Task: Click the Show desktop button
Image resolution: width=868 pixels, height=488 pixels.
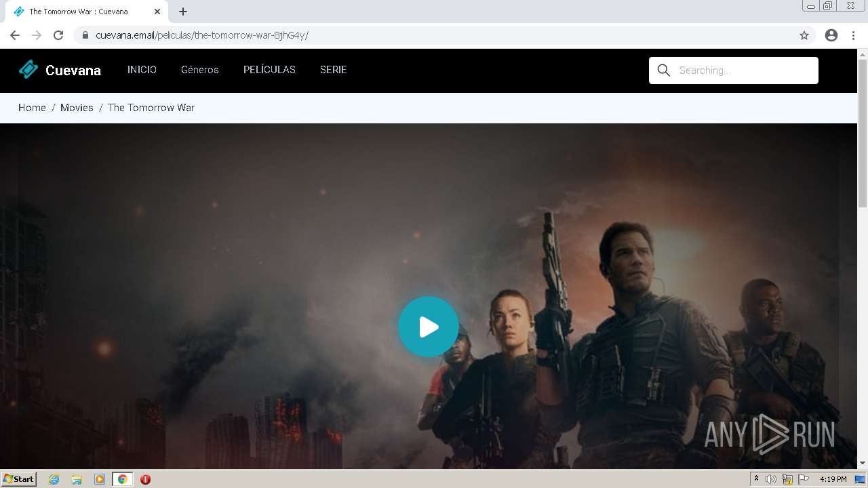Action: [860, 479]
